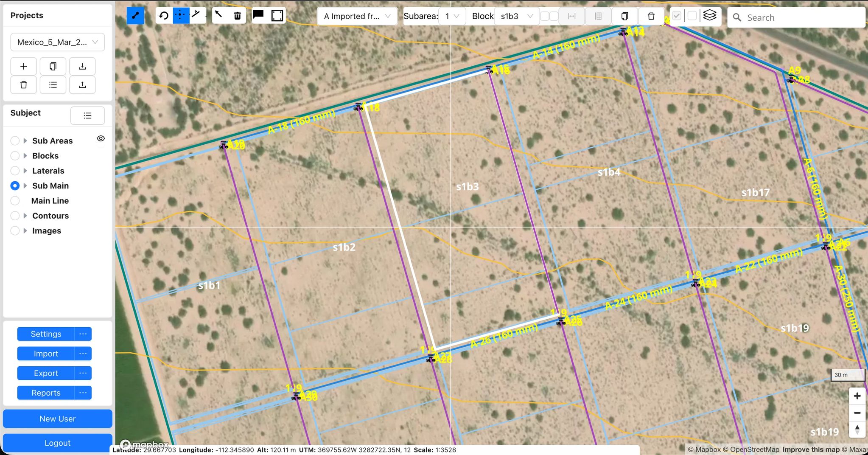The height and width of the screenshot is (455, 868).
Task: Expand the Sub Areas tree arrow
Action: 25,141
